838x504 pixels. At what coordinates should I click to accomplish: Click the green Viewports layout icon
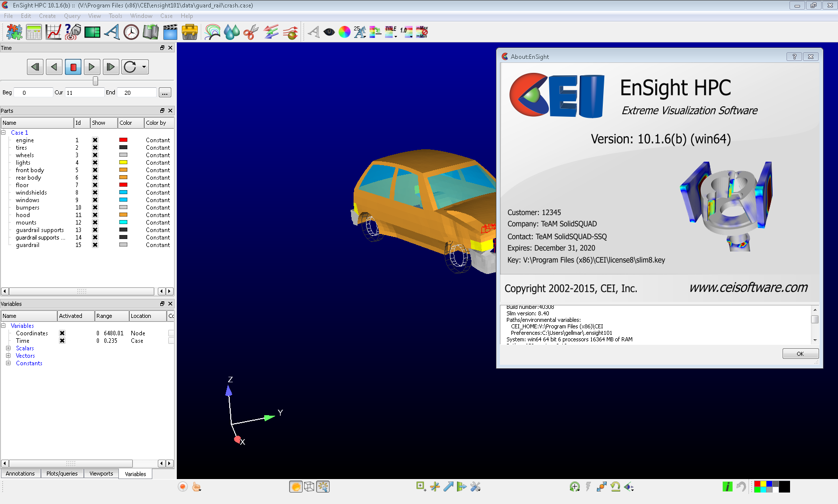click(x=92, y=32)
